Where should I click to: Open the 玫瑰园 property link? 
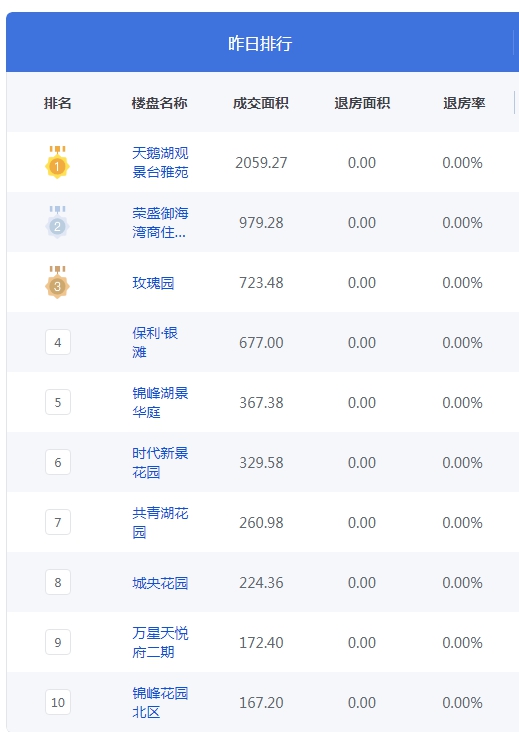pos(153,283)
